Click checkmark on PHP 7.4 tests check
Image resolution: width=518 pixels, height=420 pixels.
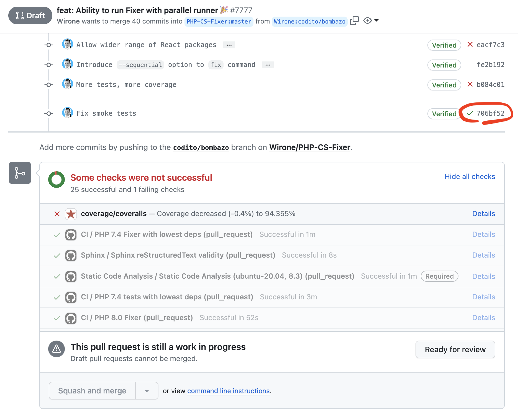pos(57,297)
